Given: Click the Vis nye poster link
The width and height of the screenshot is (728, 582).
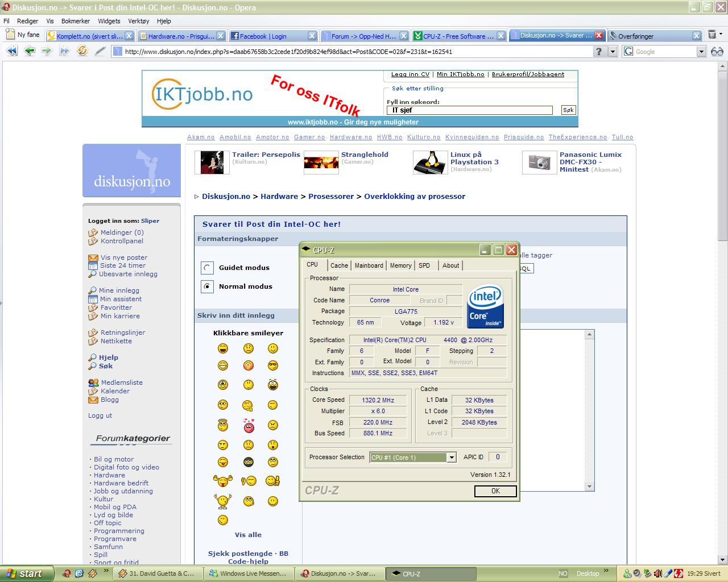Looking at the screenshot, I should 123,257.
